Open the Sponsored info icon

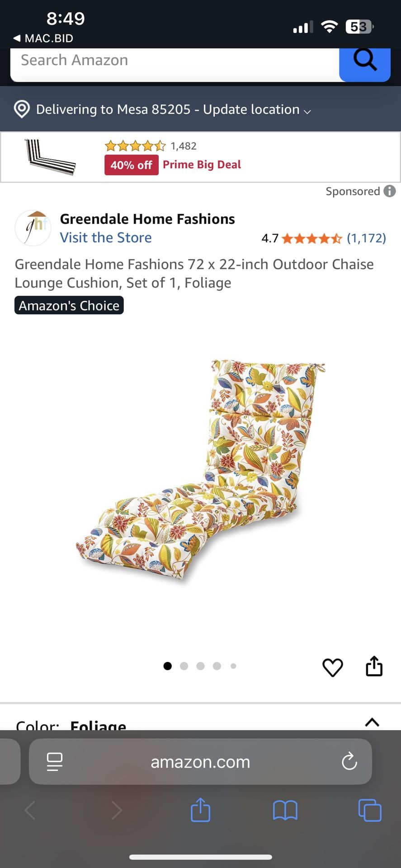click(390, 191)
